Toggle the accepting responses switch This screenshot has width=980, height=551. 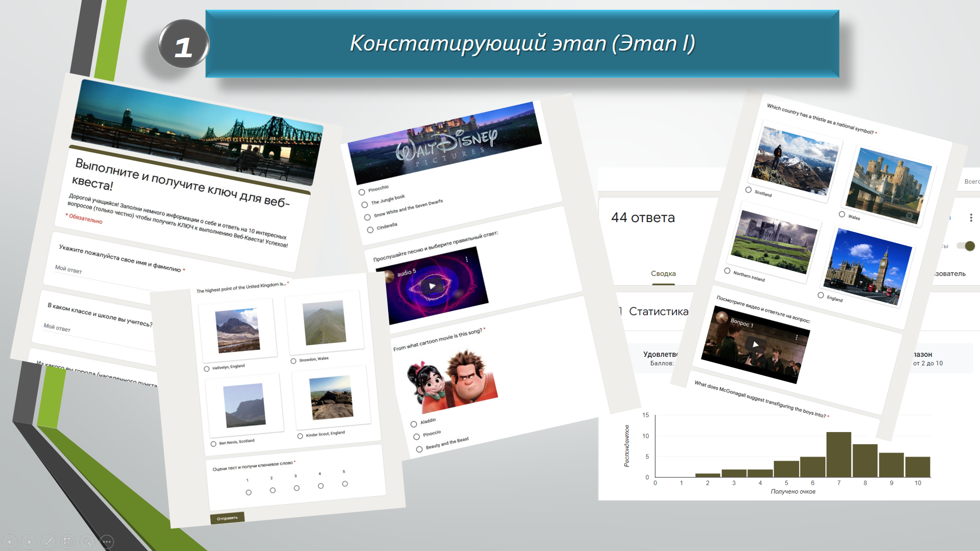967,246
